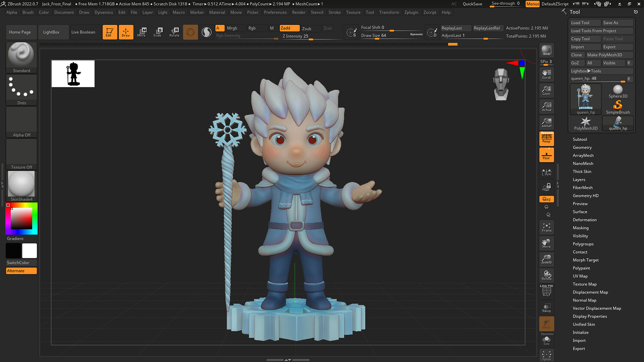This screenshot has width=644, height=362.
Task: Click the Zoom canvas icon
Action: click(547, 90)
